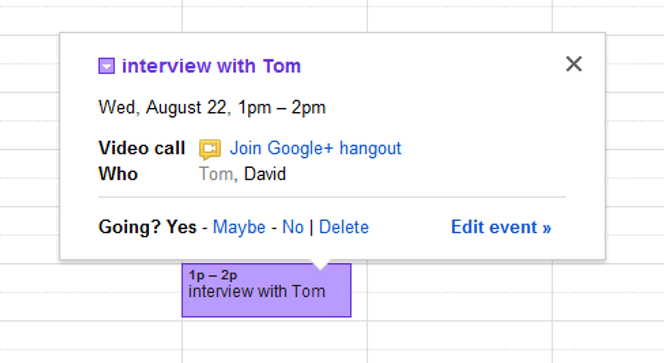Join the Google+ hangout link
The height and width of the screenshot is (363, 664).
pyautogui.click(x=315, y=148)
